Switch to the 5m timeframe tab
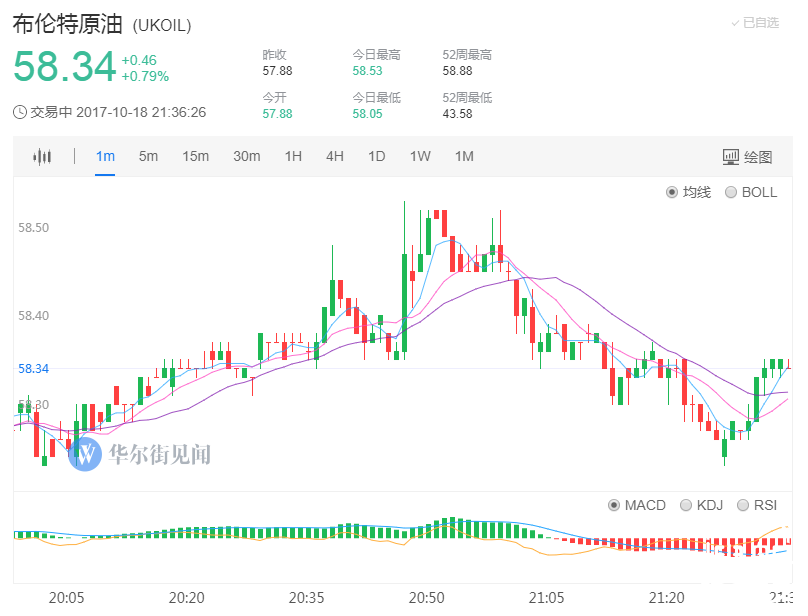The height and width of the screenshot is (616, 808). pos(148,157)
